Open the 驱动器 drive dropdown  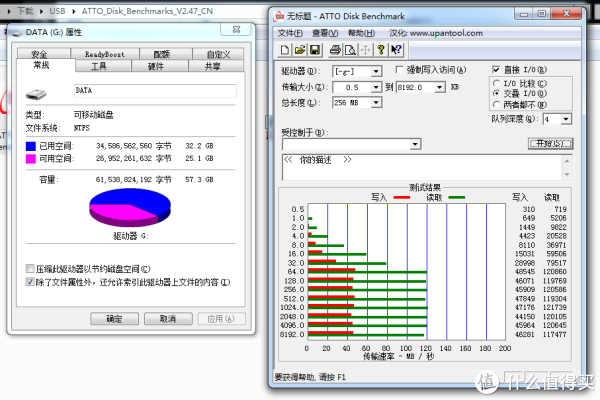[376, 71]
